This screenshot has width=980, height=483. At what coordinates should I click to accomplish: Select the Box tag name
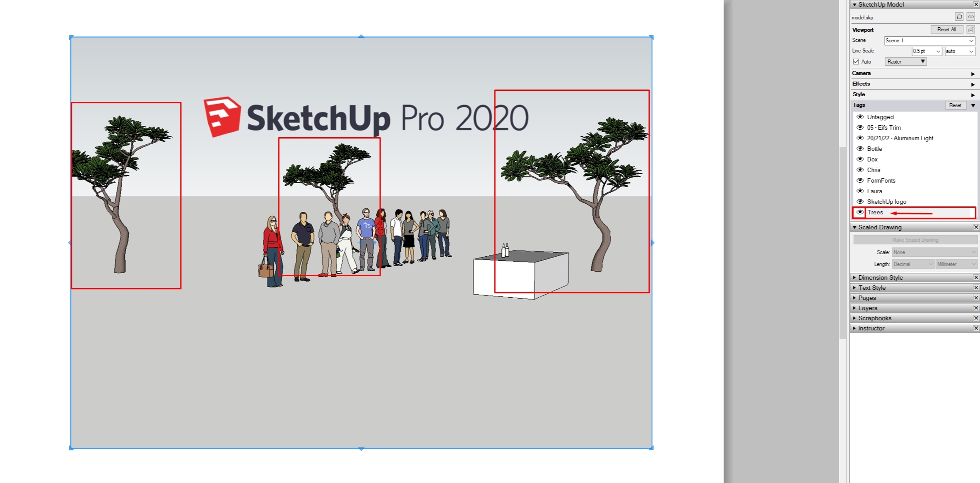click(872, 159)
